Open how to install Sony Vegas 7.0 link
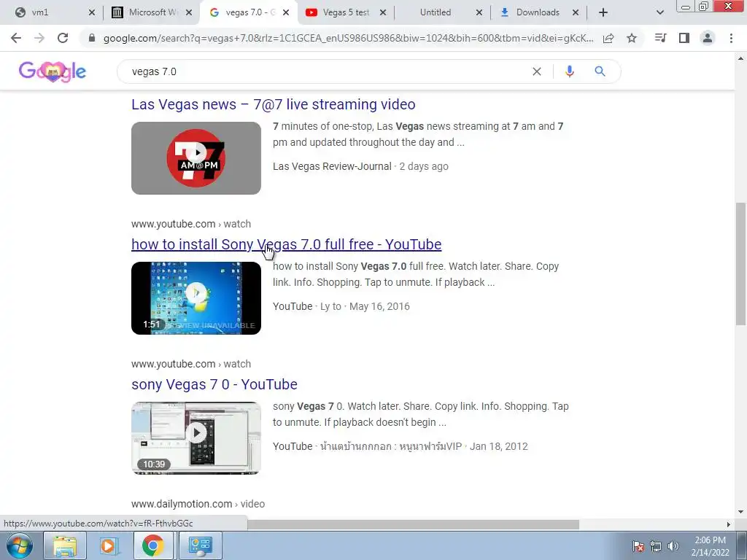Screen dimensions: 747x560 click(286, 244)
